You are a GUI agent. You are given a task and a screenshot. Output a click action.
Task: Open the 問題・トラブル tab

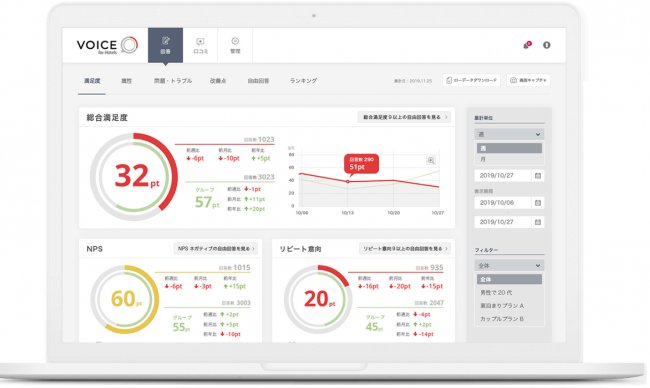[173, 81]
